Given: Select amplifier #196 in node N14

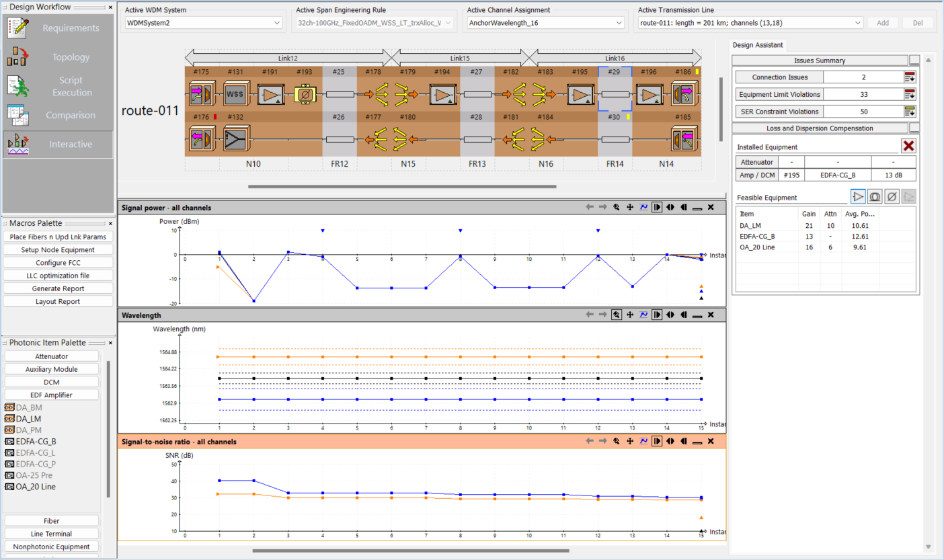Looking at the screenshot, I should point(649,95).
